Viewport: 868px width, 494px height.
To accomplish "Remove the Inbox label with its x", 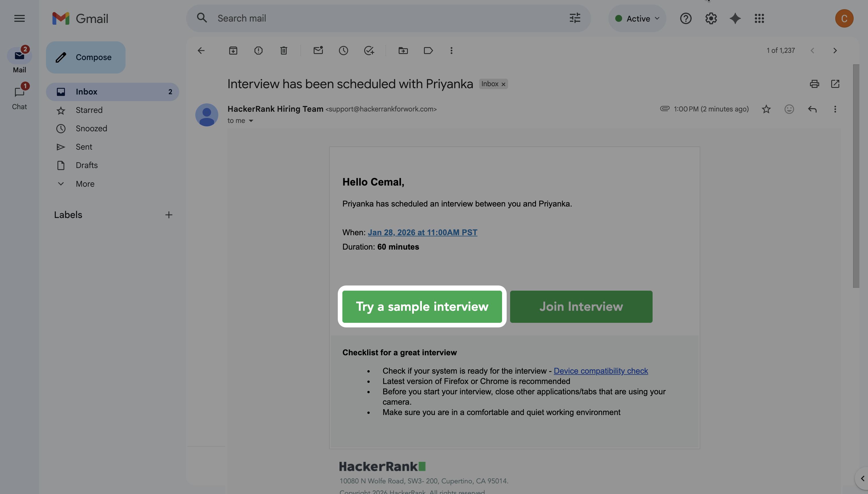I will click(504, 84).
